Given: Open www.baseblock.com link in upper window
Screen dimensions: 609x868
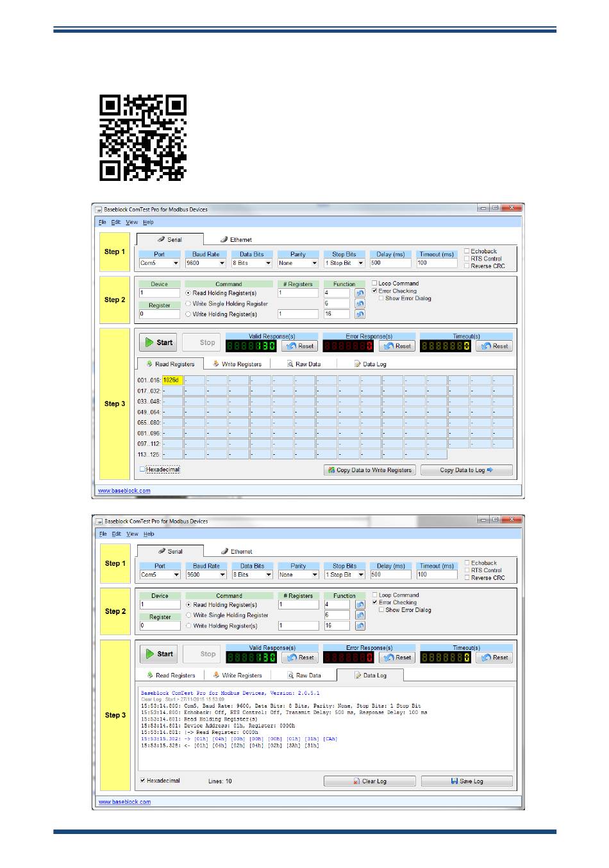Looking at the screenshot, I should (x=124, y=491).
